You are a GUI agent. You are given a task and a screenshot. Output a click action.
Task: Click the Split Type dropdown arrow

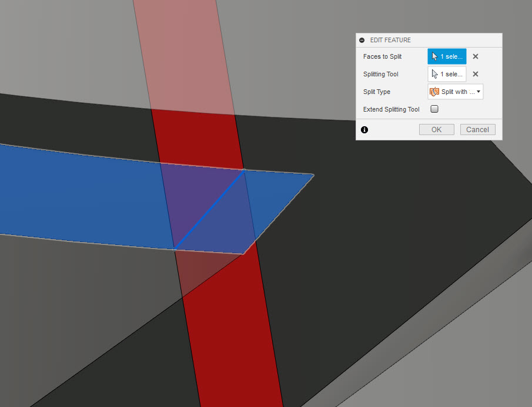point(478,92)
